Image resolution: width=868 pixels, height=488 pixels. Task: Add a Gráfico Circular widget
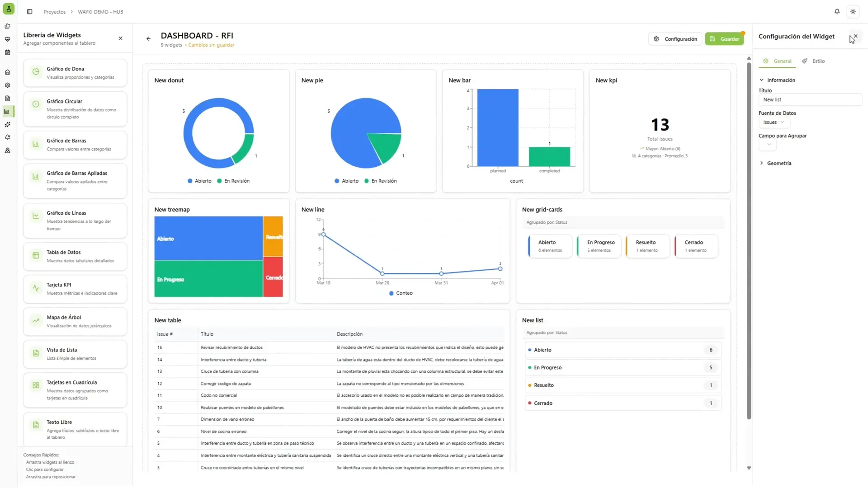(x=75, y=109)
